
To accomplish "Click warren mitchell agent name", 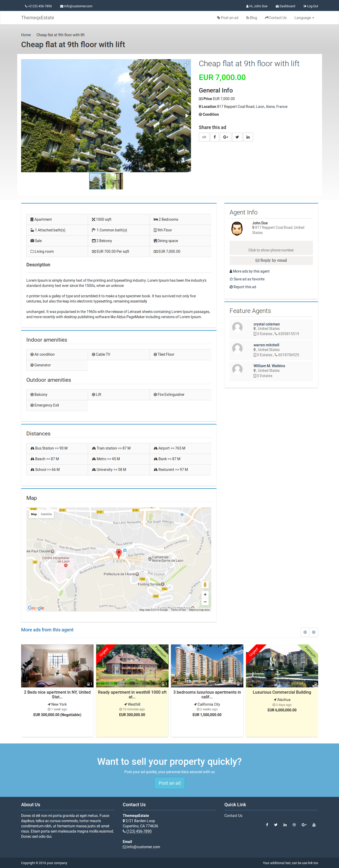I will point(266,345).
